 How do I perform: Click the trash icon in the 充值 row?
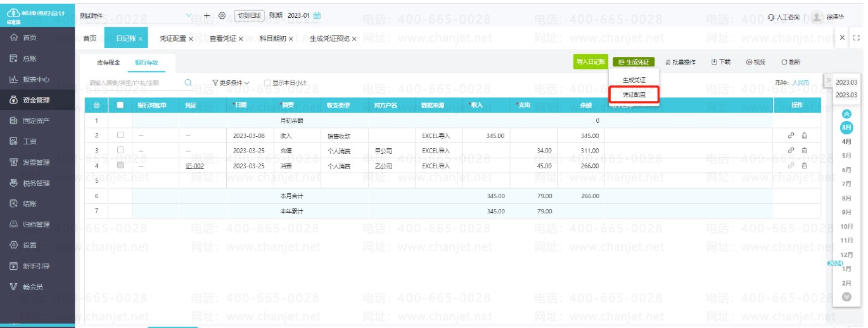[x=805, y=150]
